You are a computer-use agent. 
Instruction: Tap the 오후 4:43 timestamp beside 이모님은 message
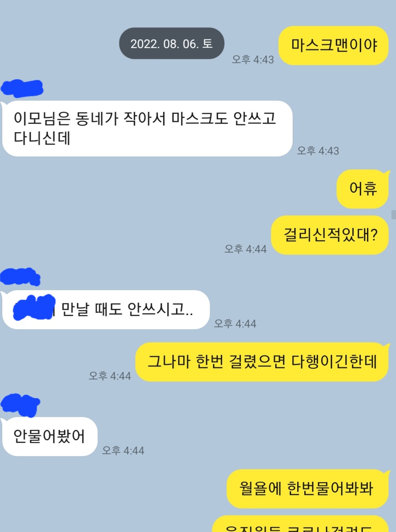point(318,151)
